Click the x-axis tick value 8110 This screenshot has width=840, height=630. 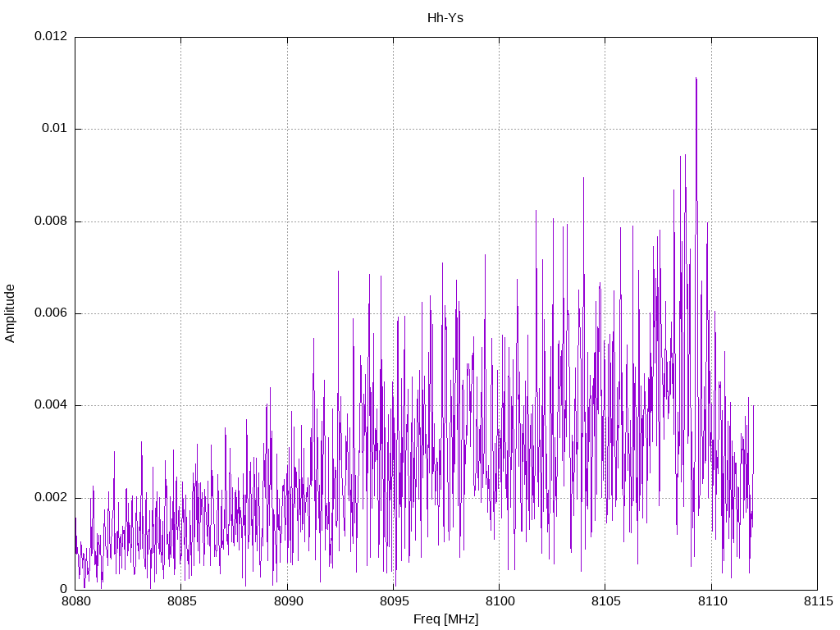[x=712, y=601]
